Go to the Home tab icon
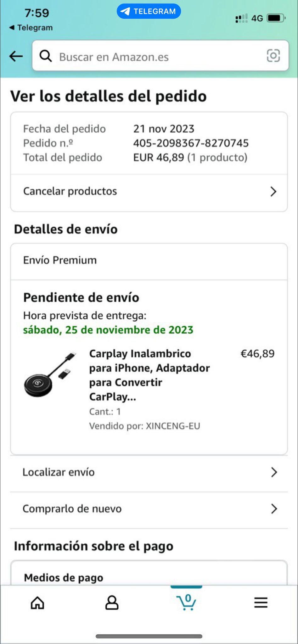Screen dimensions: 298x644 click(37, 603)
